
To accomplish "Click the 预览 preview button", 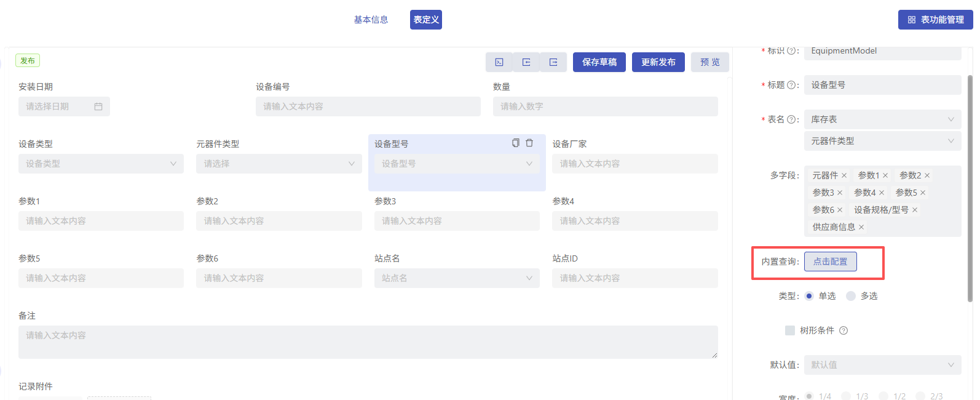I will tap(710, 62).
